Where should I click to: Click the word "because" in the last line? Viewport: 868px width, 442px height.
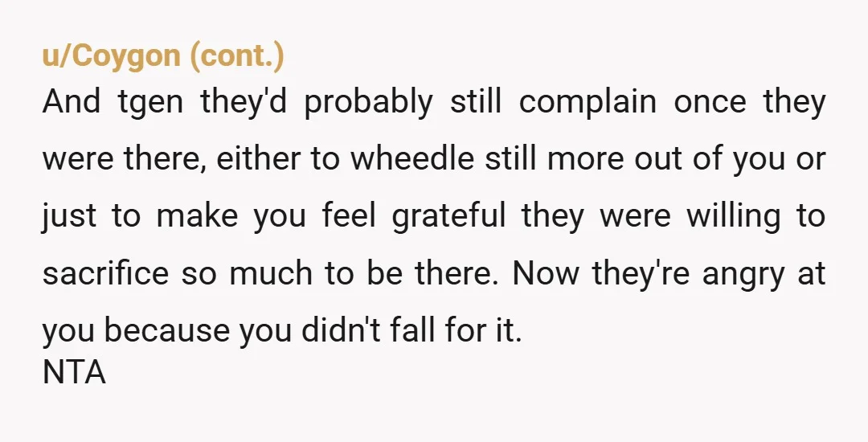pyautogui.click(x=166, y=331)
